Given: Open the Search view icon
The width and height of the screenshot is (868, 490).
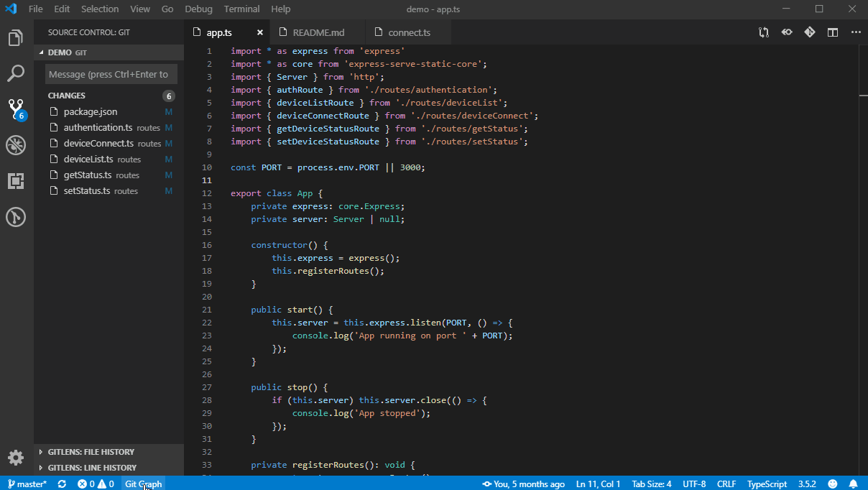Looking at the screenshot, I should coord(16,73).
